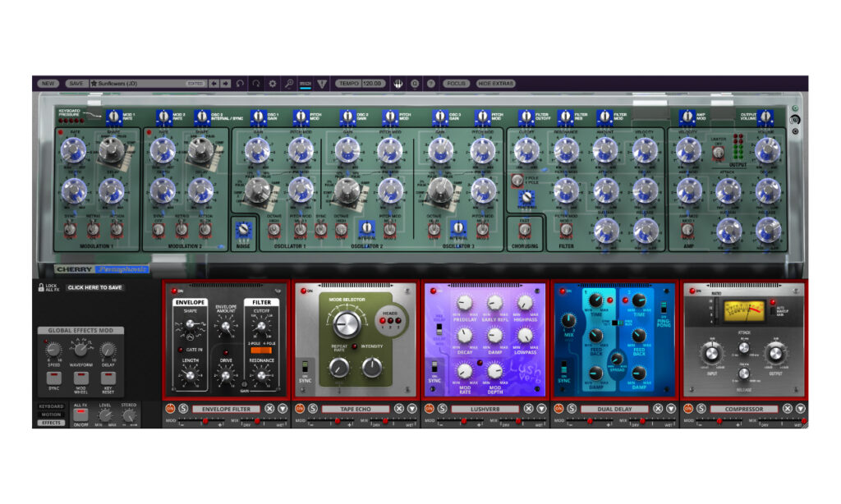Open the help question mark icon

coord(430,84)
